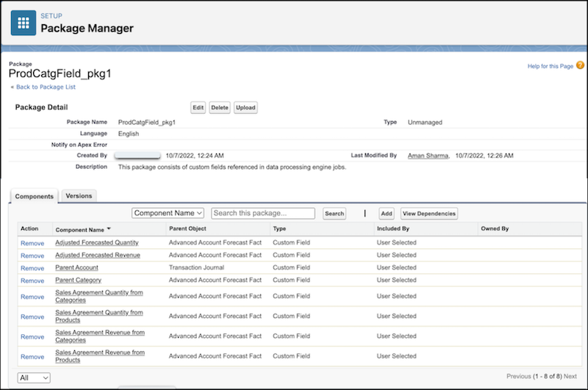Image resolution: width=588 pixels, height=390 pixels.
Task: Click the Owned By column header
Action: (495, 228)
